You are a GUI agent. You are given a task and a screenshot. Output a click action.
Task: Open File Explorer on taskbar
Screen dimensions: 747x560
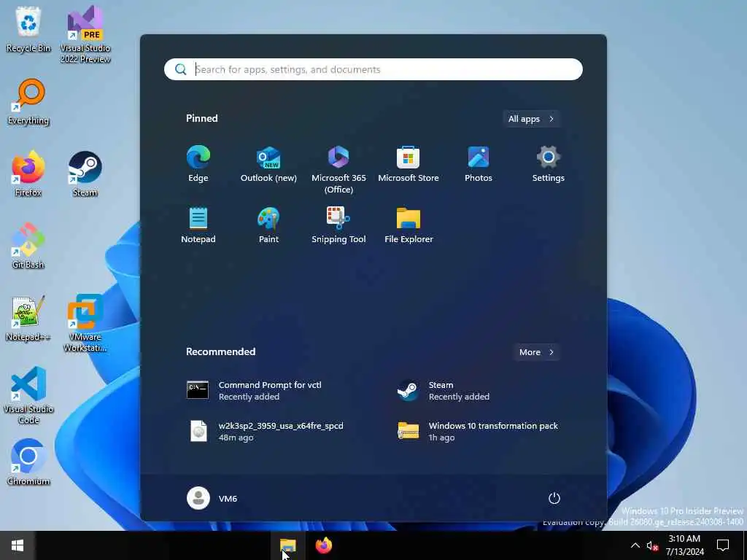287,545
